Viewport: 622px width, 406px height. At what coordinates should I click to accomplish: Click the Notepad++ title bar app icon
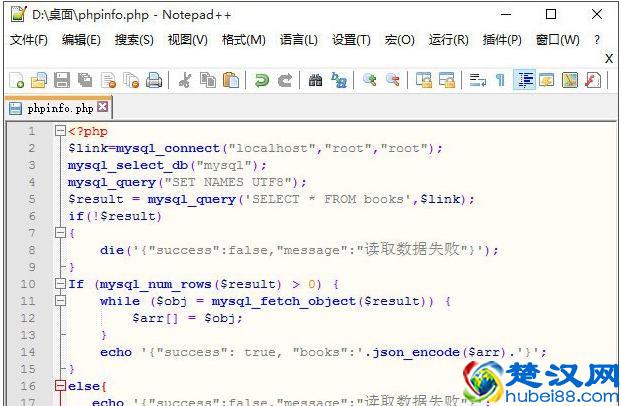point(19,14)
